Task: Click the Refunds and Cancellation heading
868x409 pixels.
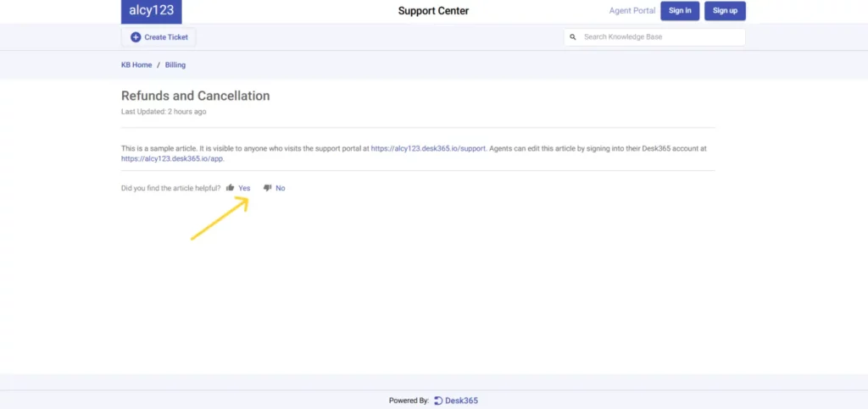Action: (x=195, y=96)
